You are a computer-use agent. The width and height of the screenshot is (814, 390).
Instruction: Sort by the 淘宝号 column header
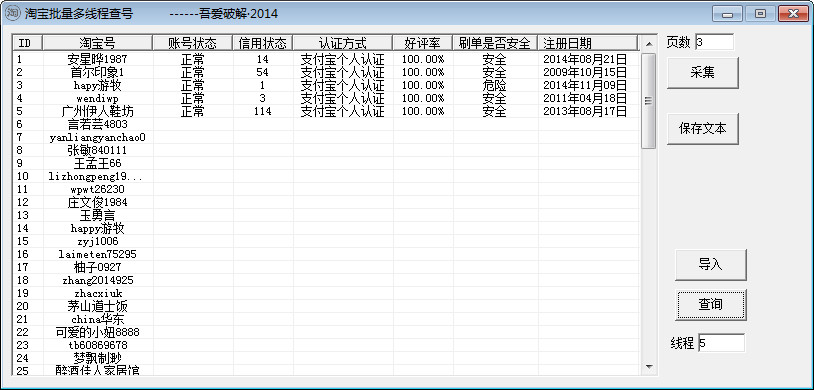[98, 43]
